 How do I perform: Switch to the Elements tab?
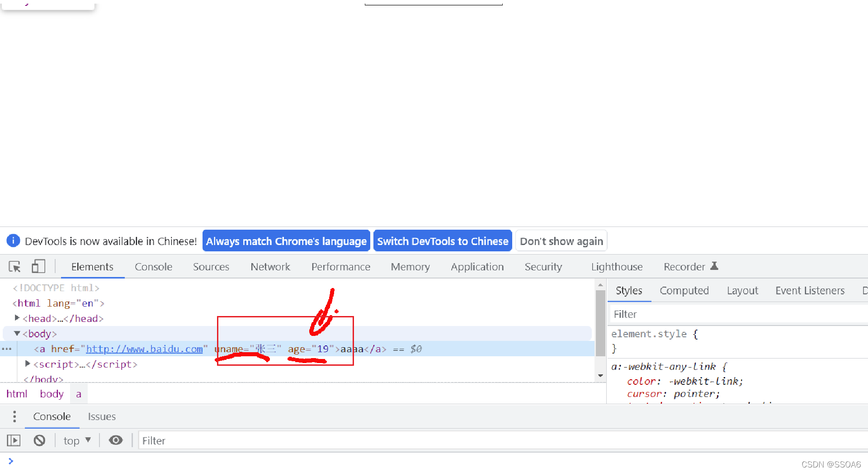tap(92, 267)
